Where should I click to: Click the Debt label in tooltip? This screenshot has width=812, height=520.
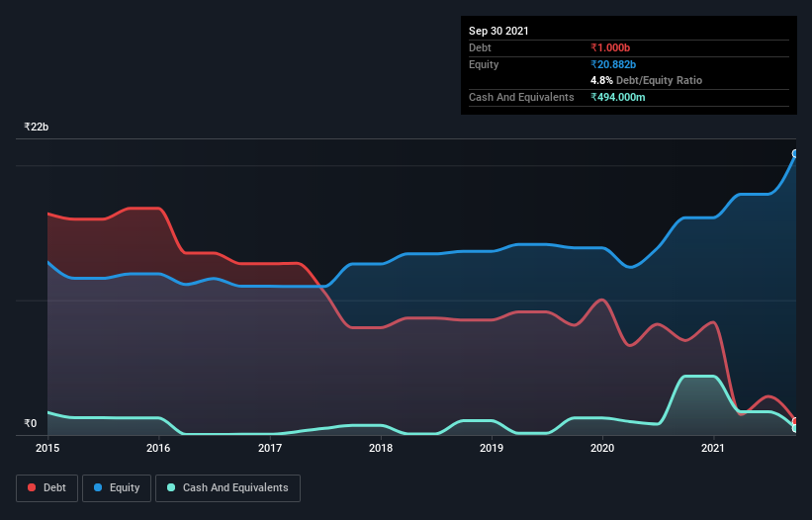pos(480,47)
